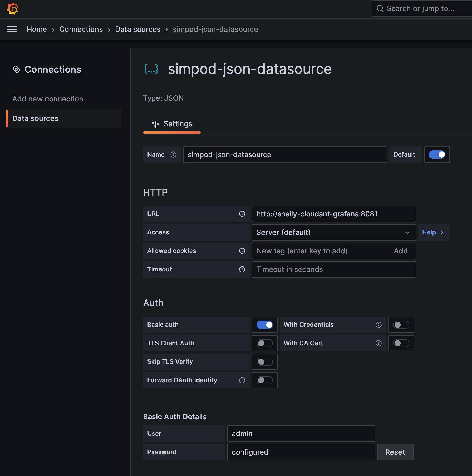This screenshot has height=476, width=472.
Task: Show info tooltip for URL field
Action: click(x=242, y=214)
